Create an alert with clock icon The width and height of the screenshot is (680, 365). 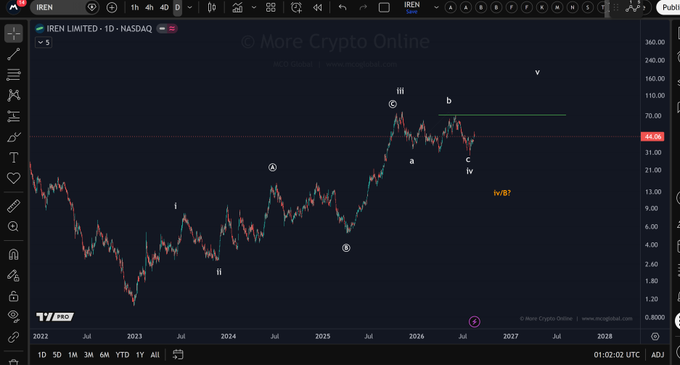[296, 7]
